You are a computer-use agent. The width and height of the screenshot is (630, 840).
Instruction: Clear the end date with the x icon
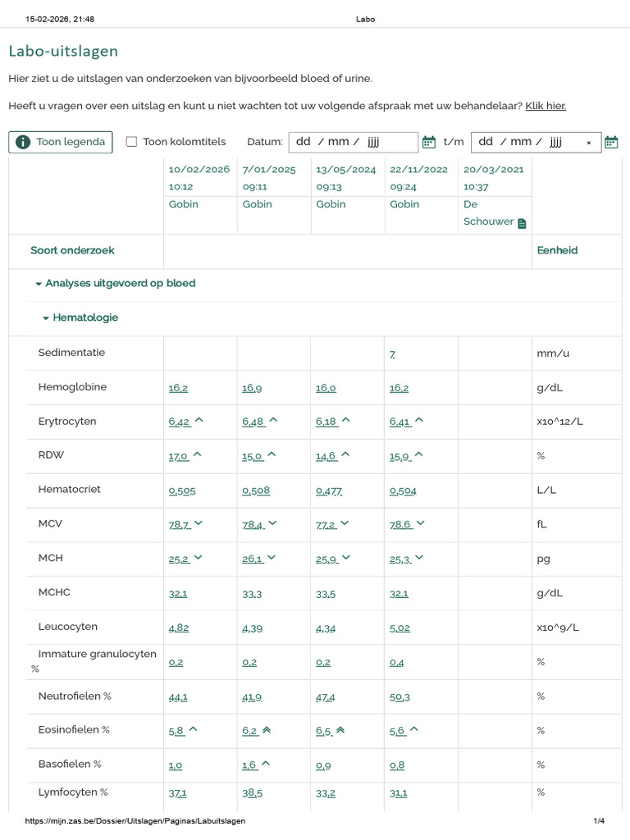[x=589, y=143]
